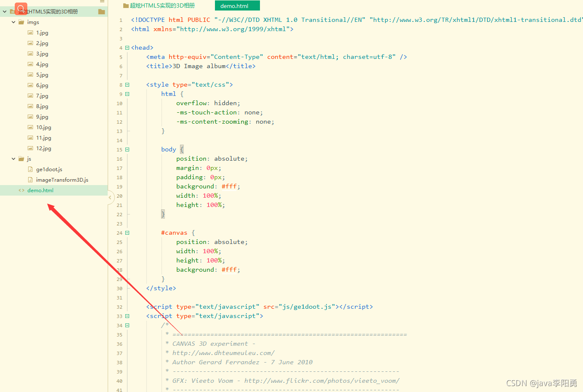The image size is (583, 392).
Task: Click the http://www.dhteumeuleu.com/ comment URL
Action: pos(223,353)
